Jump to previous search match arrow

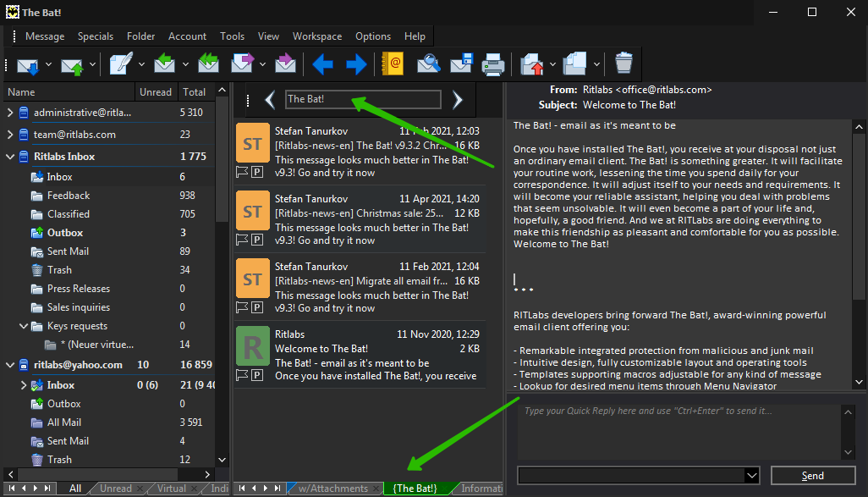tap(270, 100)
